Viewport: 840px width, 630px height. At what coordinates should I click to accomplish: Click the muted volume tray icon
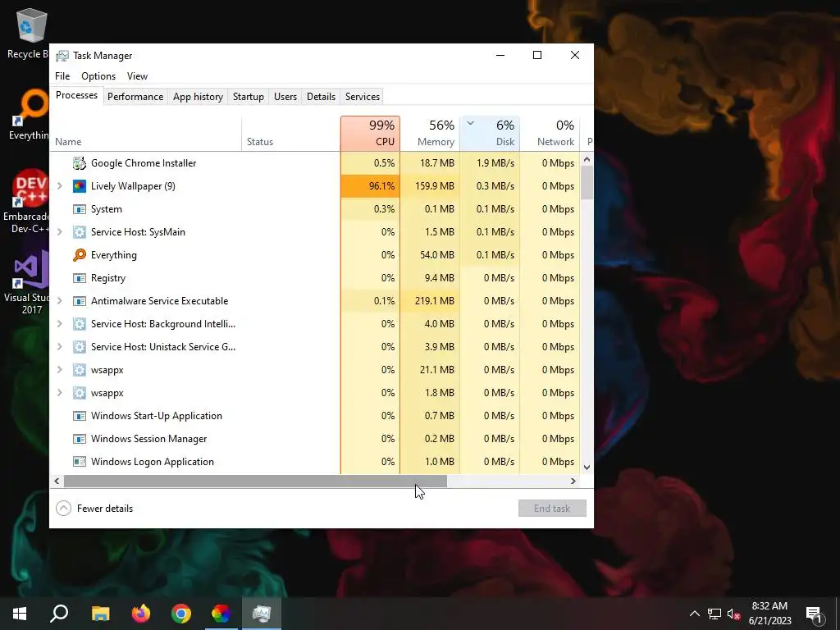[734, 614]
